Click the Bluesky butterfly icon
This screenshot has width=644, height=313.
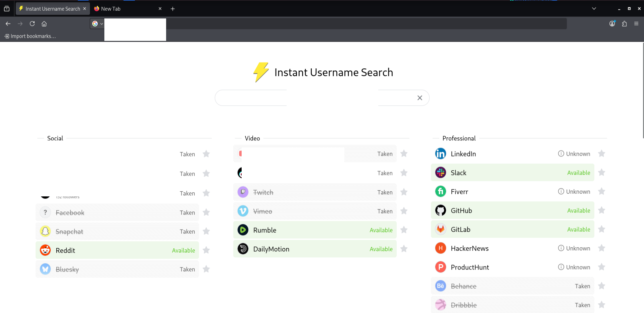pyautogui.click(x=45, y=269)
